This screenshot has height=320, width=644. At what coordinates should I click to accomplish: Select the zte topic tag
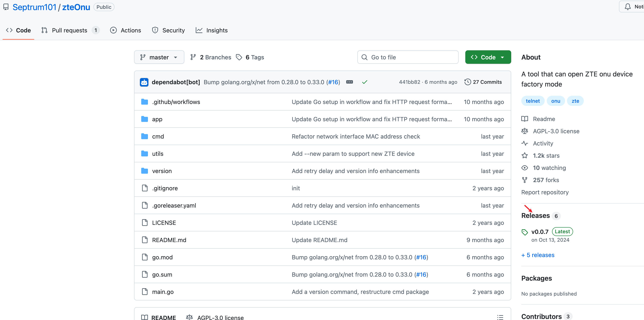point(575,101)
